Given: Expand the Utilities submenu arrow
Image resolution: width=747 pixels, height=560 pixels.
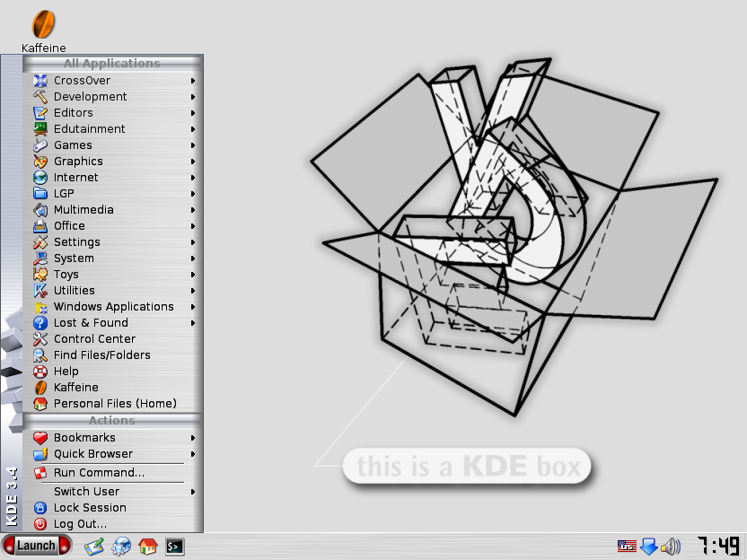Looking at the screenshot, I should coord(193,291).
